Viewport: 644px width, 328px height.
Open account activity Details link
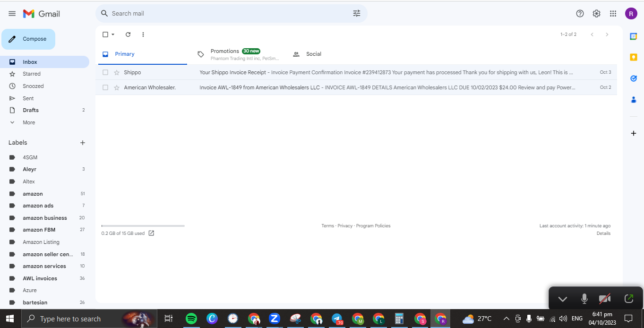click(603, 233)
